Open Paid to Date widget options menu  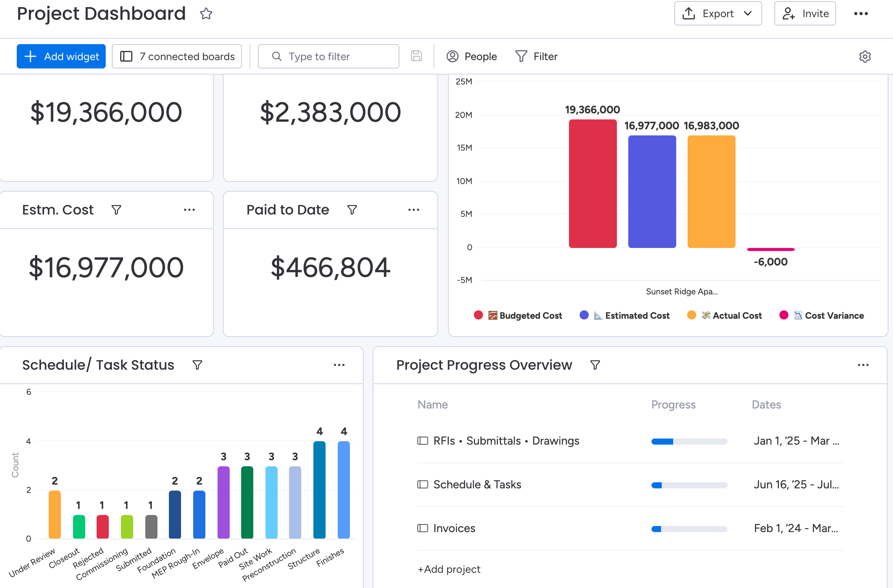pos(413,210)
